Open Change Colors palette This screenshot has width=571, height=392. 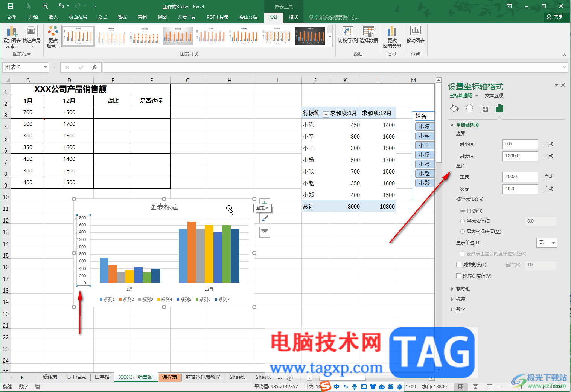(x=53, y=37)
